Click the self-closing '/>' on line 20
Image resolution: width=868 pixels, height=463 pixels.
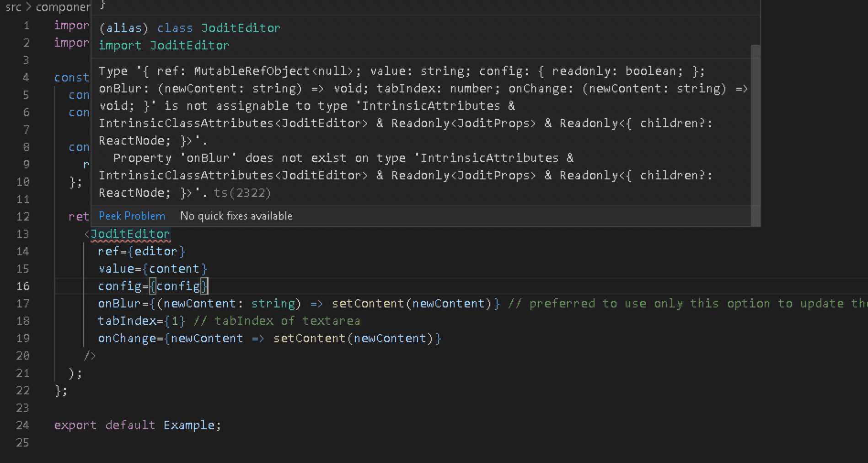tap(90, 356)
